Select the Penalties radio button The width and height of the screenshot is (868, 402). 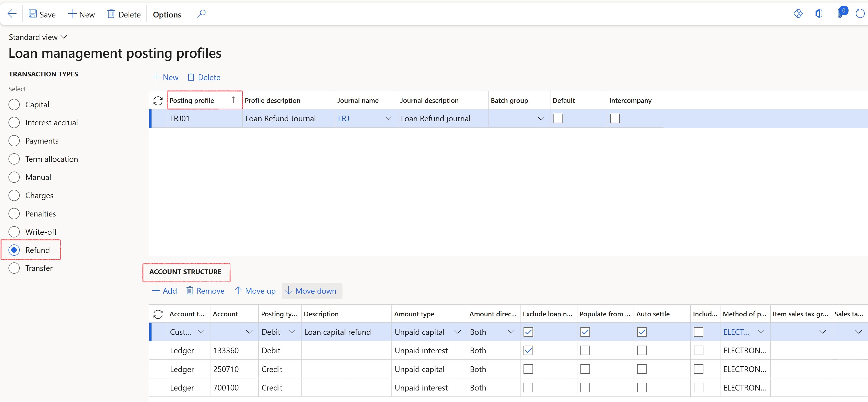(14, 214)
